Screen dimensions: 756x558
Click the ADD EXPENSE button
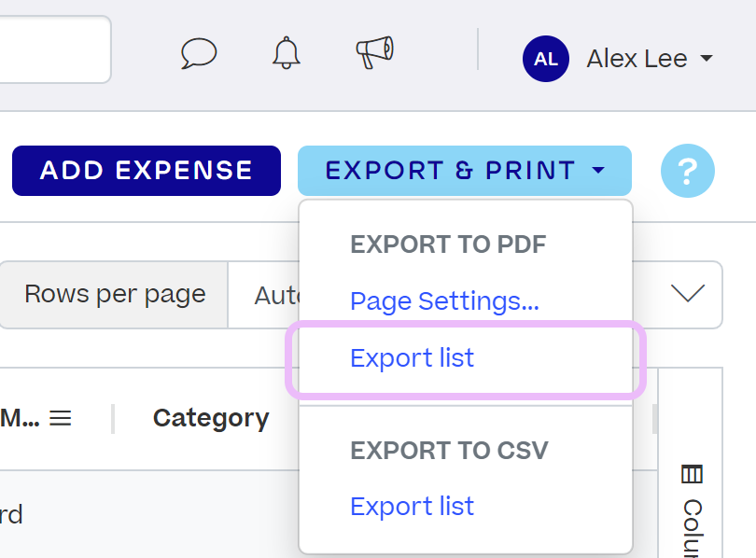(147, 171)
